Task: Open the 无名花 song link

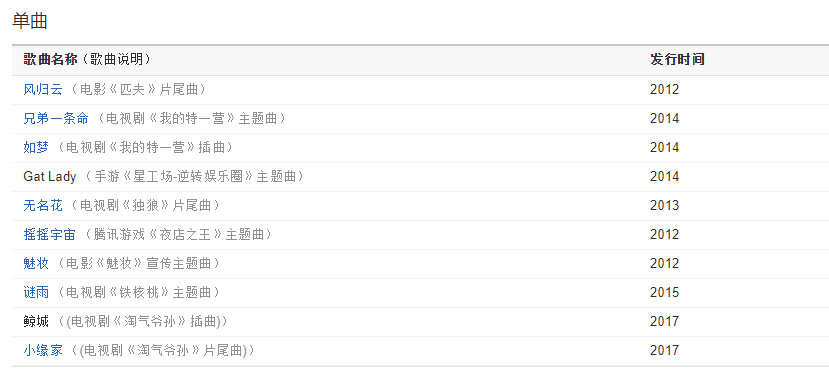Action: tap(43, 205)
